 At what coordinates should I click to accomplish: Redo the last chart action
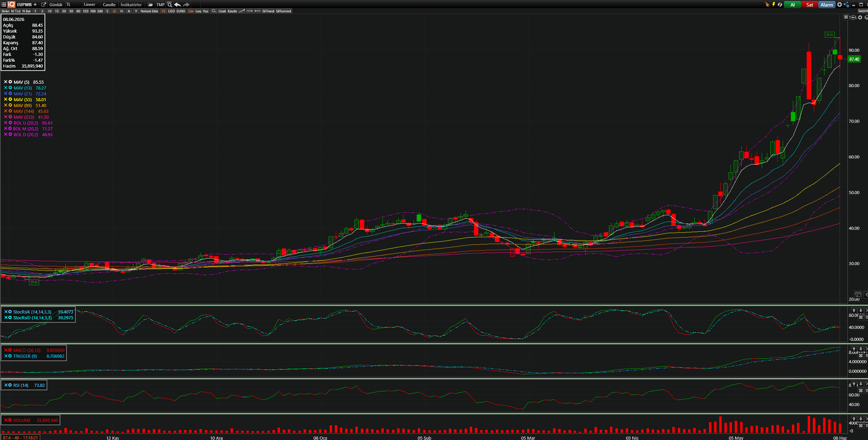[x=186, y=4]
